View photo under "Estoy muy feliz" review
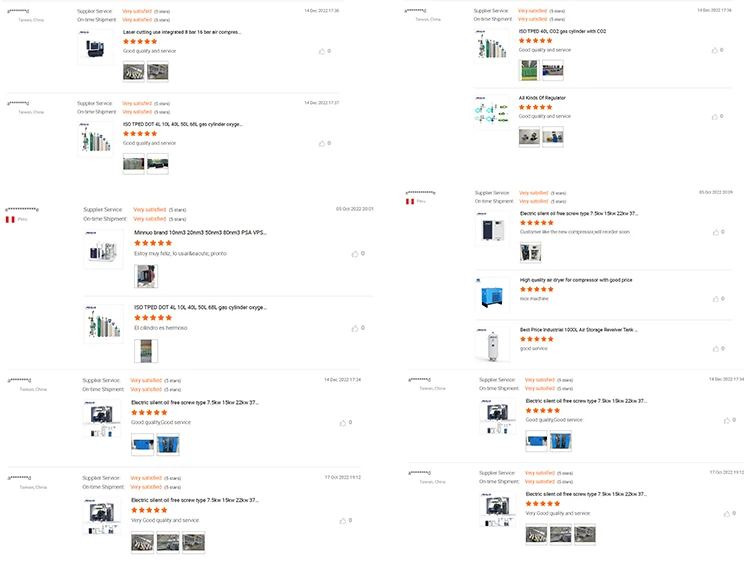 click(146, 276)
